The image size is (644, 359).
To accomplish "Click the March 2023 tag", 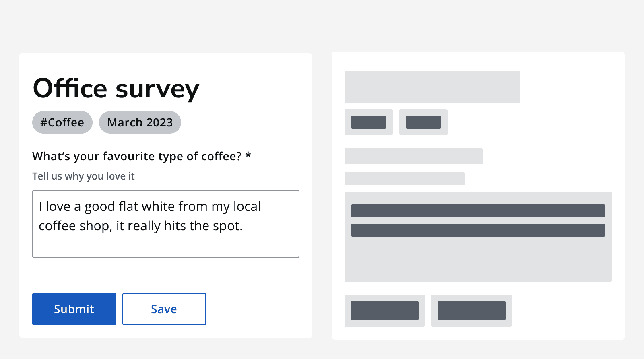I will [x=140, y=122].
